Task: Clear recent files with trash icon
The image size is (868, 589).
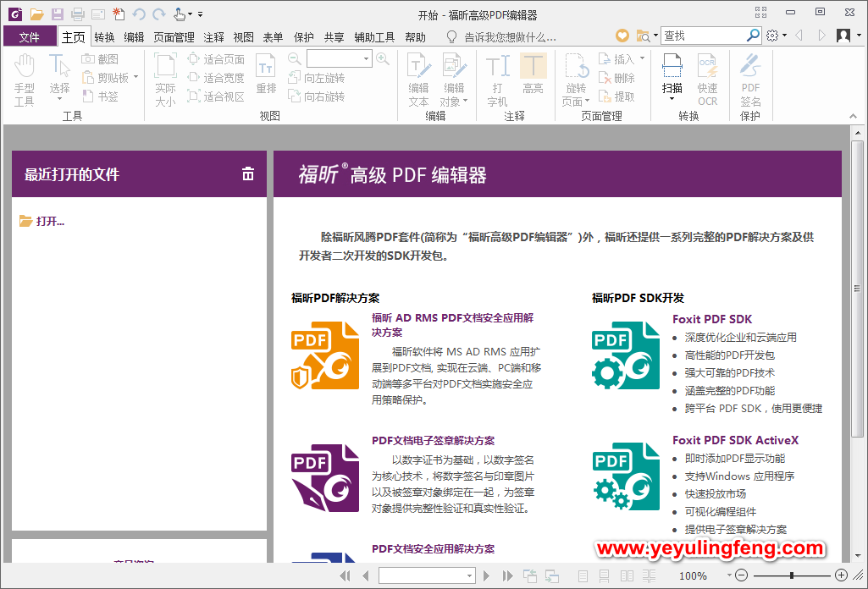Action: click(x=248, y=173)
